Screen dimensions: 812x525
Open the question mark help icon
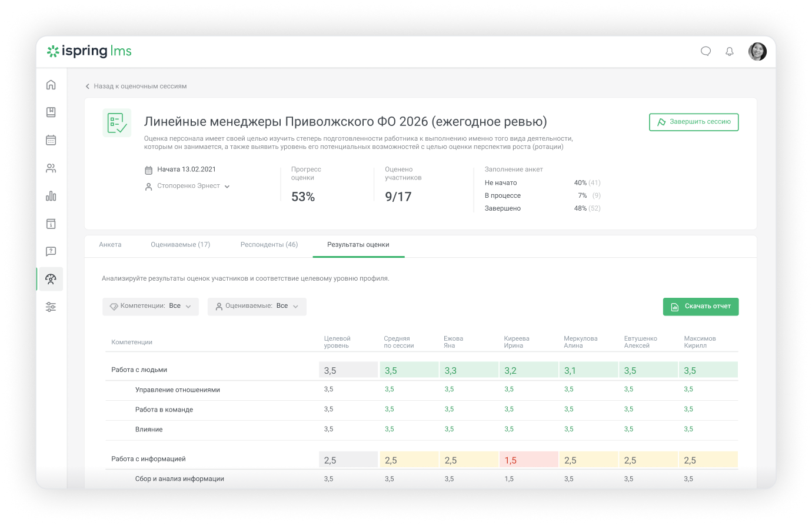51,251
